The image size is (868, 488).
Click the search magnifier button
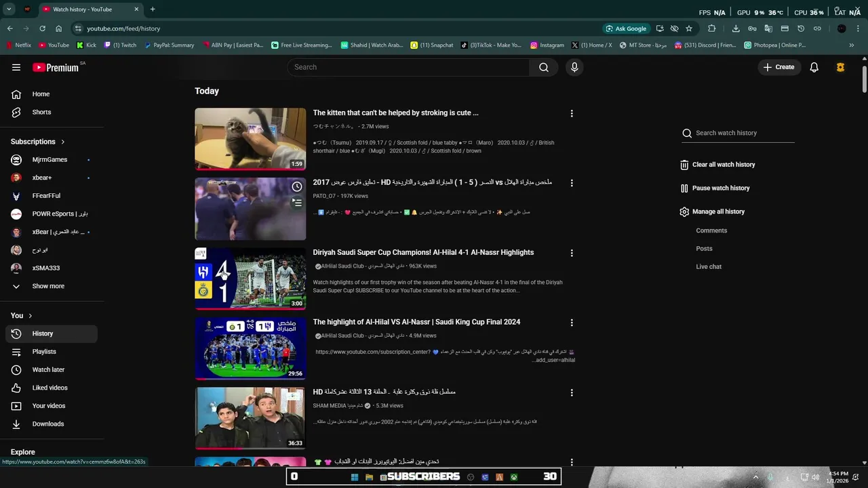coord(544,67)
